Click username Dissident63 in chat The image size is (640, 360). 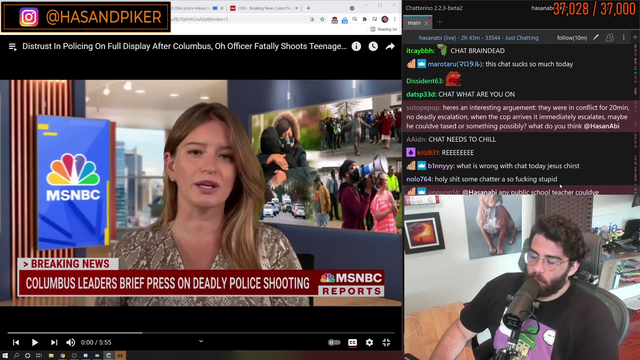425,81
